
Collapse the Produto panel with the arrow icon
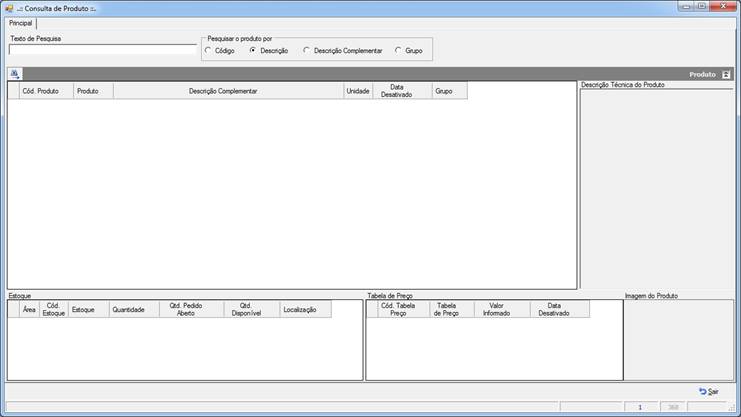[x=726, y=75]
